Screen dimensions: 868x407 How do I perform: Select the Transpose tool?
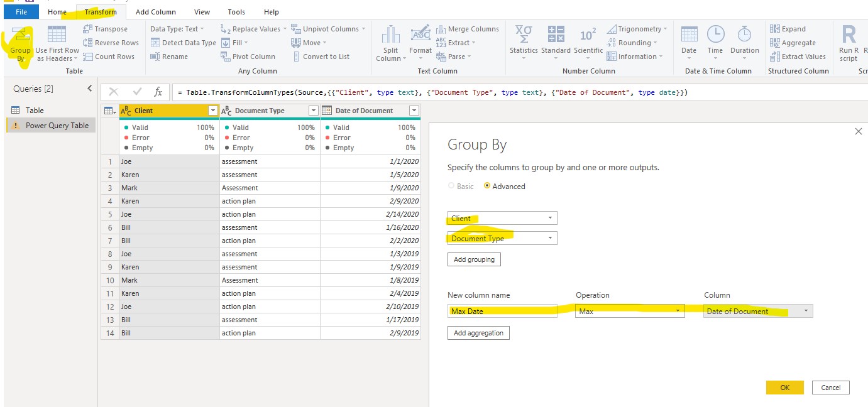point(105,29)
